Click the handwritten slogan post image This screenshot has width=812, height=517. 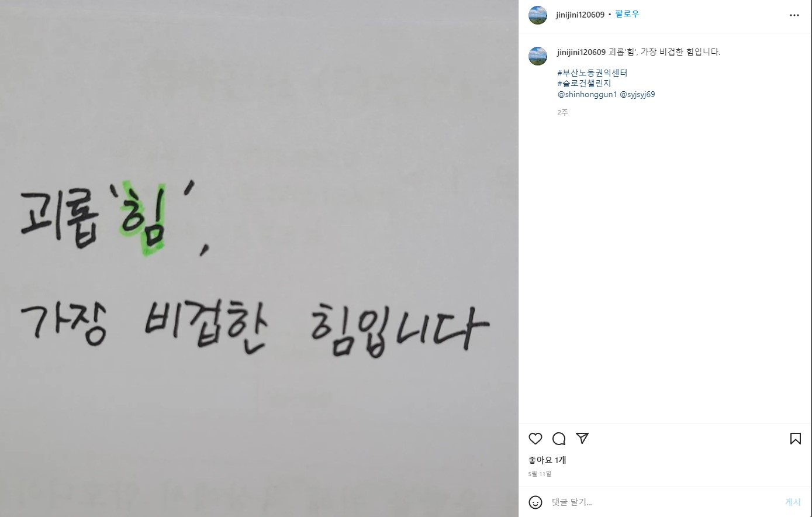259,258
